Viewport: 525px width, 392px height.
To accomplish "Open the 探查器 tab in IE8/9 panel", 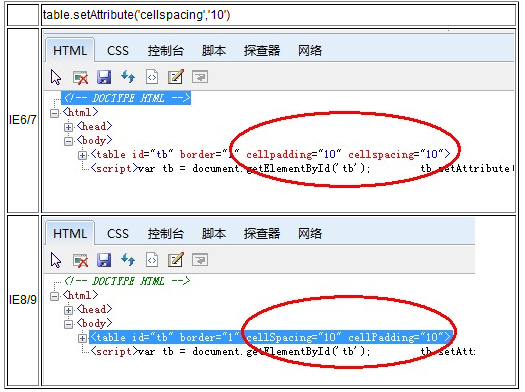I will (261, 233).
